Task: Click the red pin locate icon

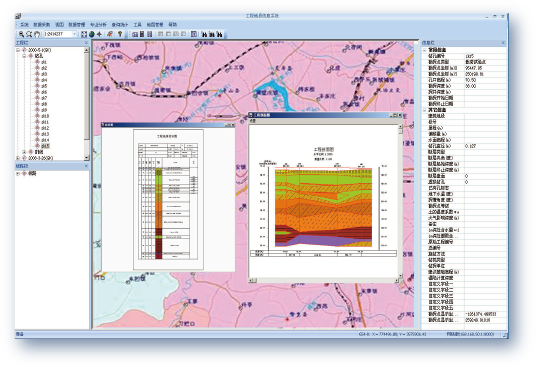Action: pyautogui.click(x=109, y=34)
